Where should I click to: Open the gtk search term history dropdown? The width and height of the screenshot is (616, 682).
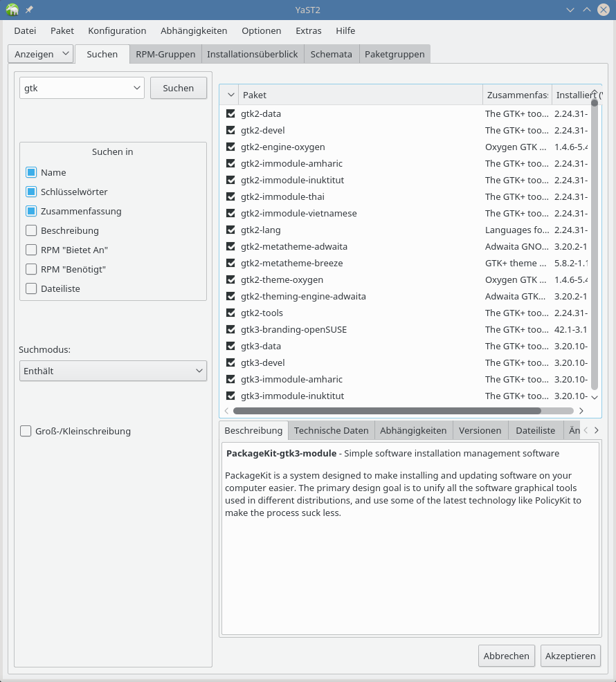pyautogui.click(x=136, y=88)
